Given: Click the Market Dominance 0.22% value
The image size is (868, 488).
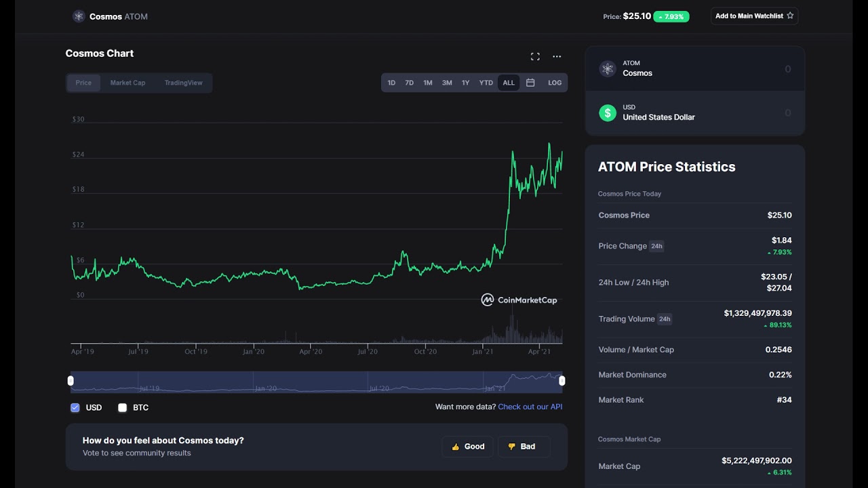Looking at the screenshot, I should click(781, 375).
